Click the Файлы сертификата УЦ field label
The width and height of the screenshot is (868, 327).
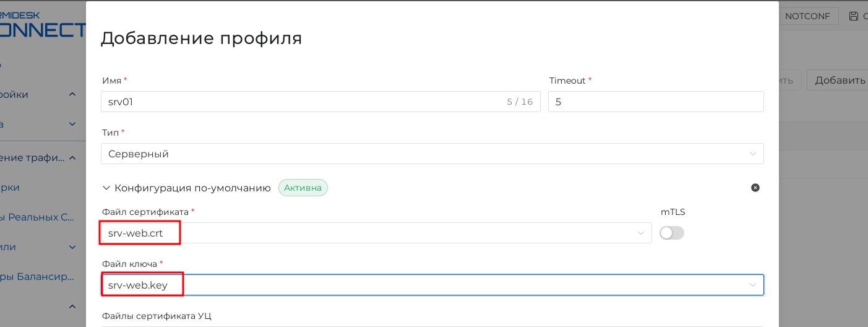pos(157,316)
